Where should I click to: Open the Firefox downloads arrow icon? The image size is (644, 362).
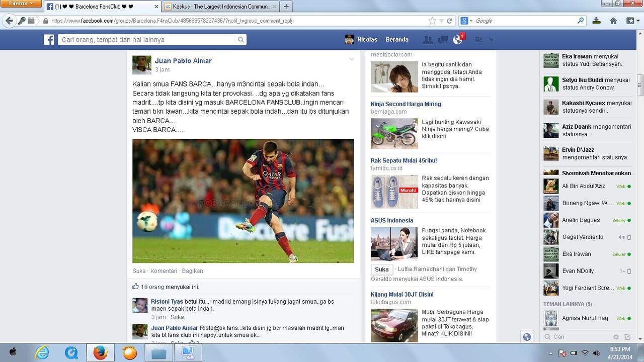(x=596, y=21)
